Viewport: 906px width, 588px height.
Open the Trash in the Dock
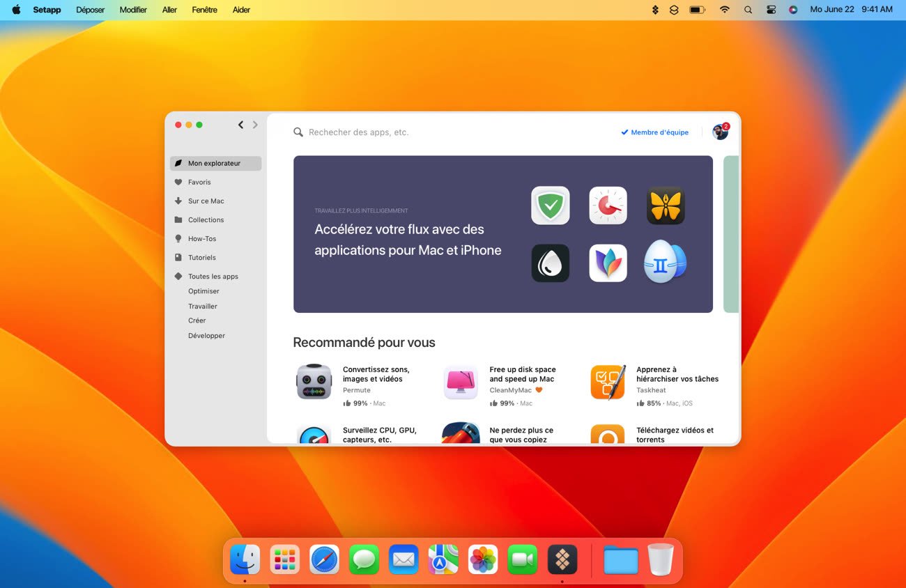[x=661, y=559]
